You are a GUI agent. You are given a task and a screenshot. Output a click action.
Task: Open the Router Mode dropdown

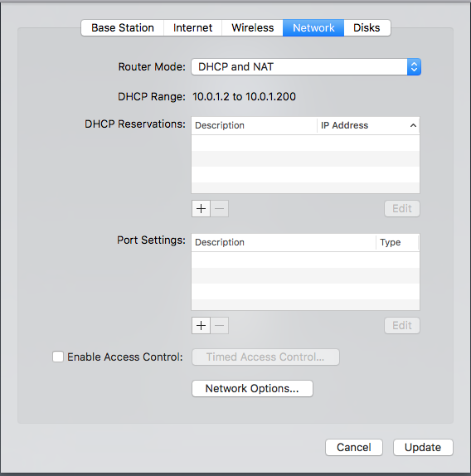[306, 67]
